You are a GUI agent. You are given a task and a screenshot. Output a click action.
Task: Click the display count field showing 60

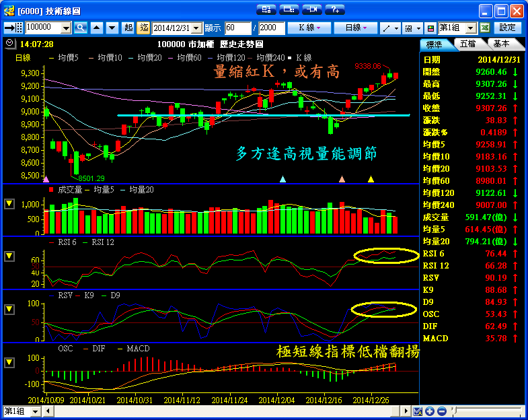237,28
